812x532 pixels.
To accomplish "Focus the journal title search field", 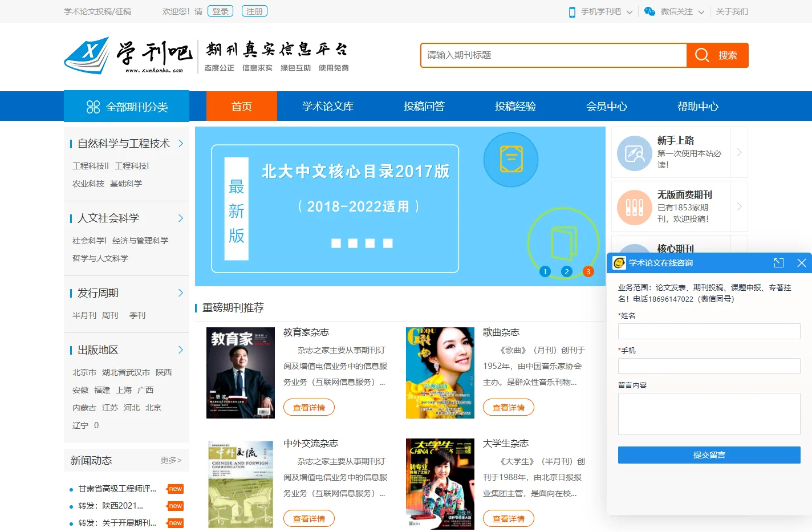I will coord(554,55).
